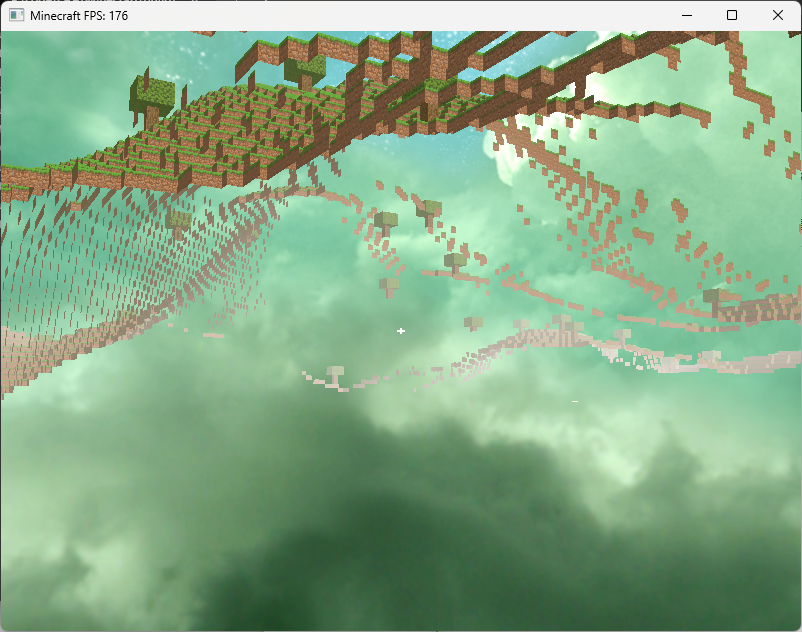Click the tiny white dash below the distant terrain

(575, 401)
